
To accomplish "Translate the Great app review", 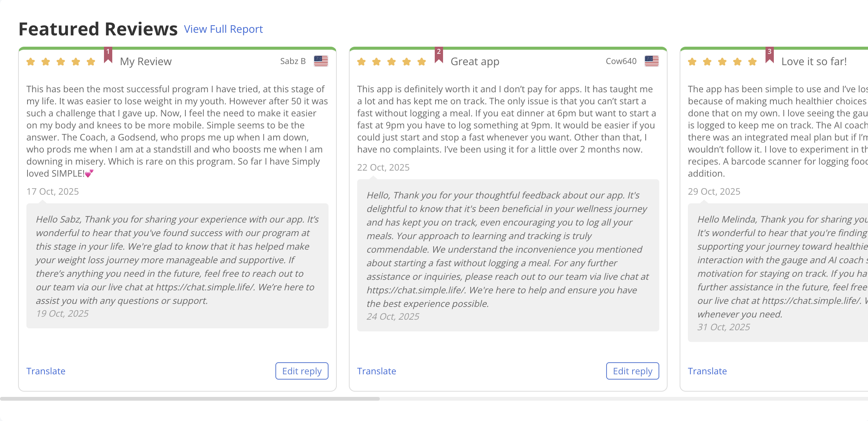I will pyautogui.click(x=377, y=371).
